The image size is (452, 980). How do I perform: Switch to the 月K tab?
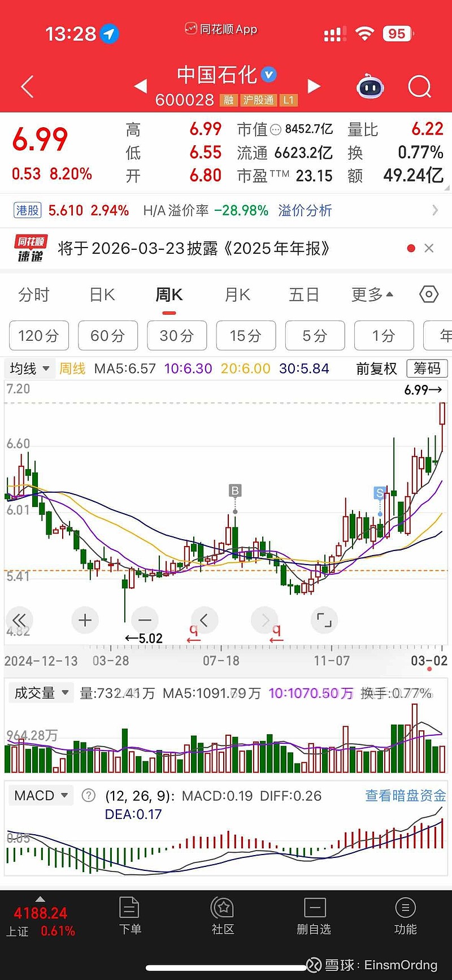[x=237, y=294]
